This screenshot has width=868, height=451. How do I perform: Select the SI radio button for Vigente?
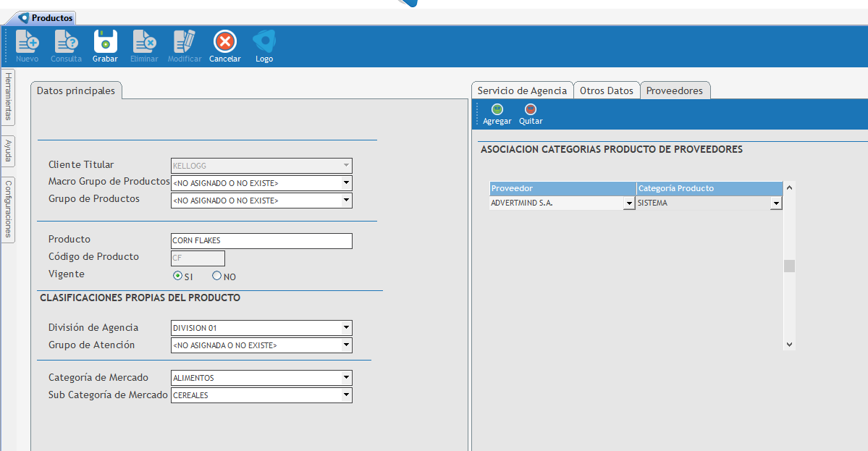(x=177, y=276)
